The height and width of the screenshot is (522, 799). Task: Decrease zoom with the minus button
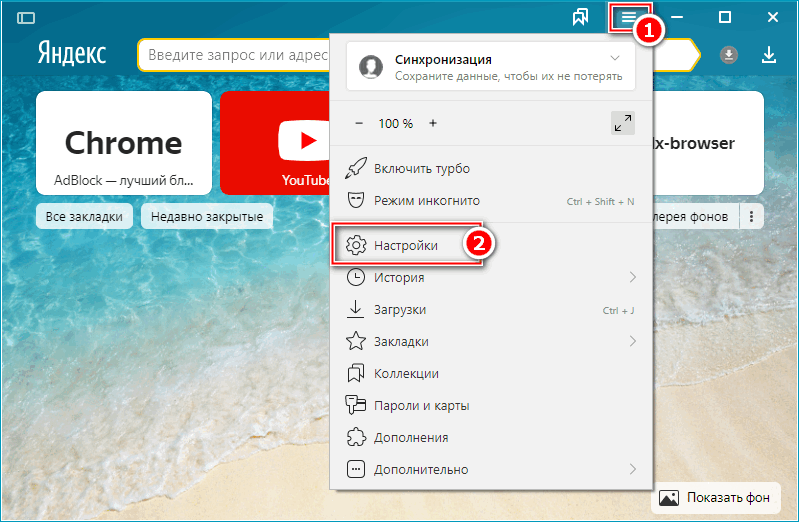(359, 123)
